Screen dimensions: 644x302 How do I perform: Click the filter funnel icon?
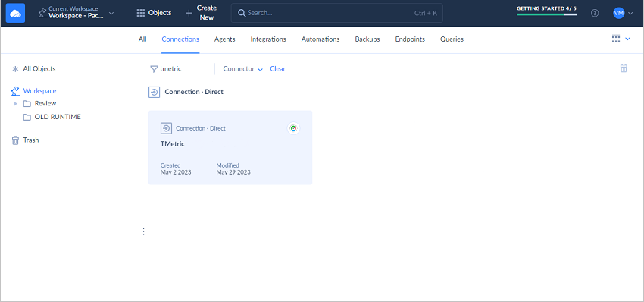tap(154, 69)
